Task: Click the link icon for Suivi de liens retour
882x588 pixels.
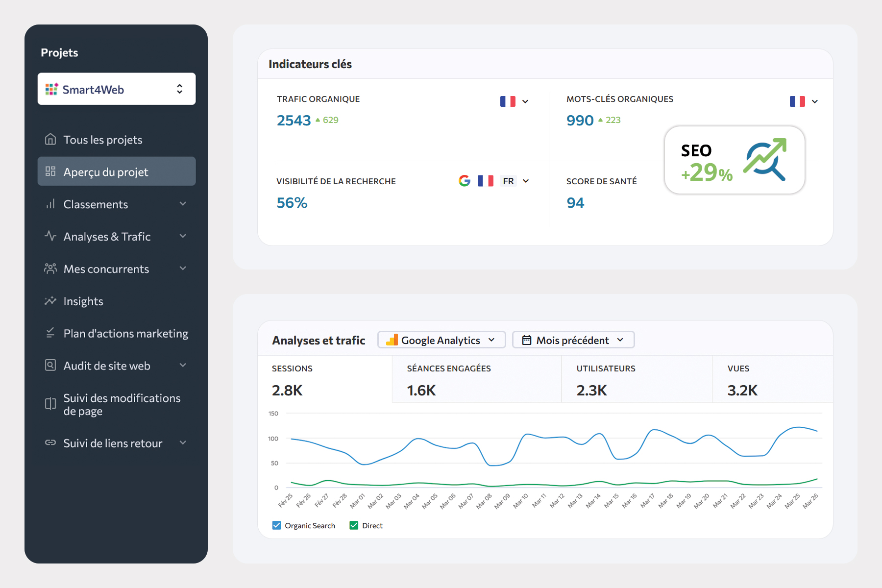Action: pos(50,443)
